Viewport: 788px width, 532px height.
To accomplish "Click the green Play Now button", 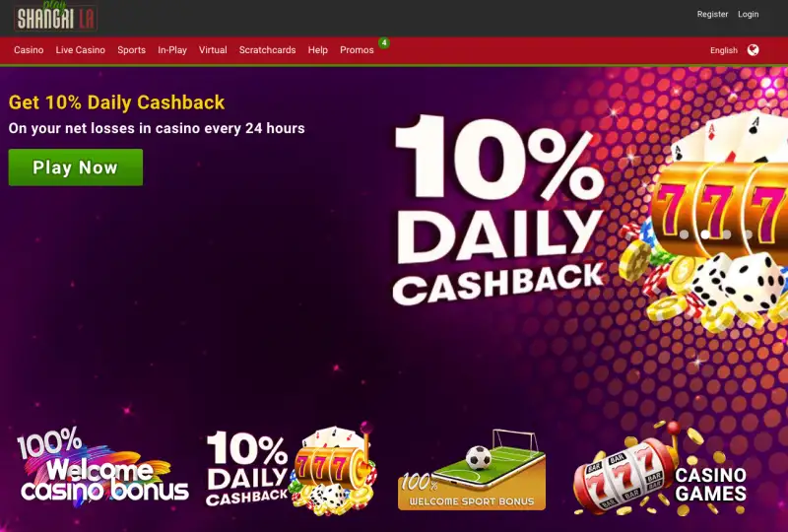I will click(76, 167).
